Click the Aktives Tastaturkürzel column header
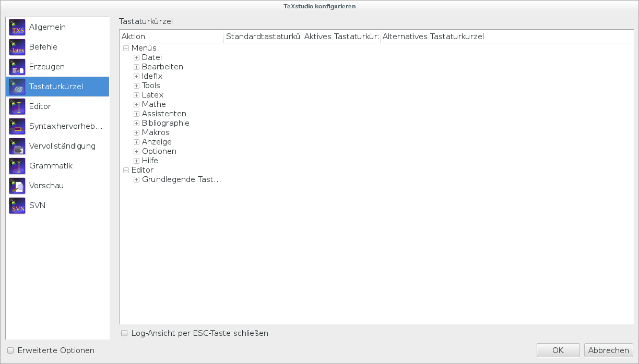This screenshot has width=639, height=364. 341,37
